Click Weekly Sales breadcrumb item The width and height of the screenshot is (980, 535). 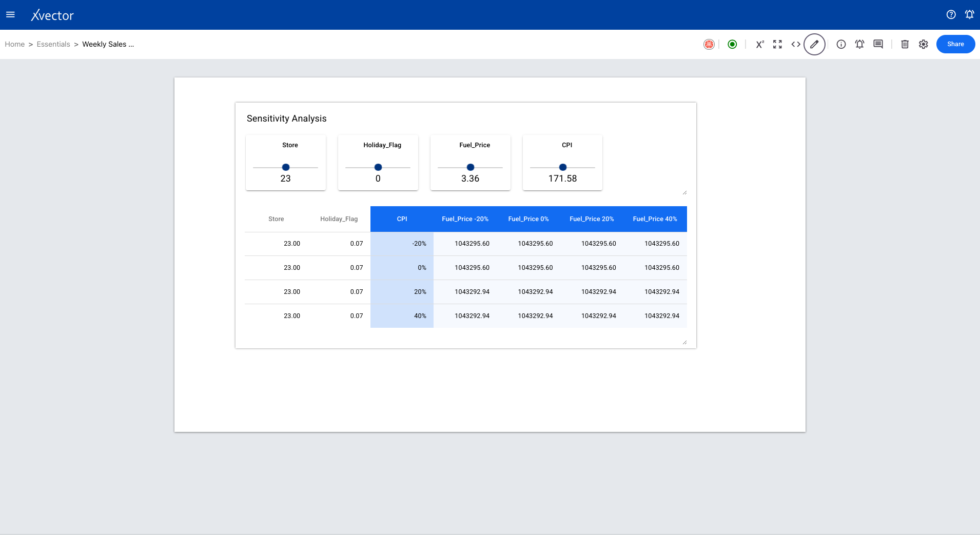108,44
